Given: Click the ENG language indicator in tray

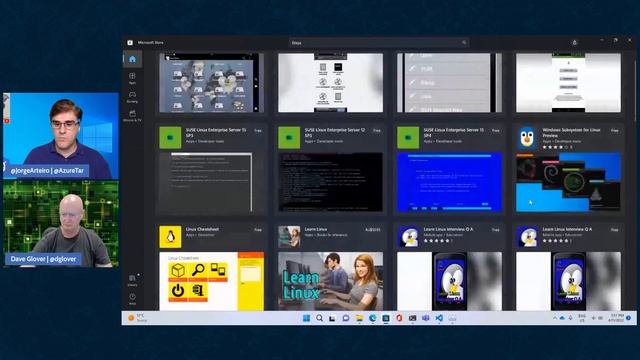Looking at the screenshot, I should coord(582,318).
